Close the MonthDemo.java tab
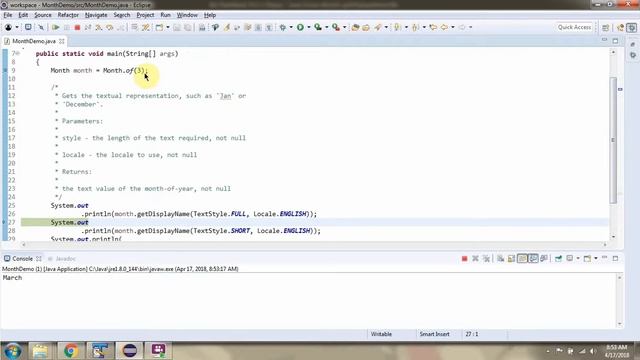The width and height of the screenshot is (640, 360). 62,41
